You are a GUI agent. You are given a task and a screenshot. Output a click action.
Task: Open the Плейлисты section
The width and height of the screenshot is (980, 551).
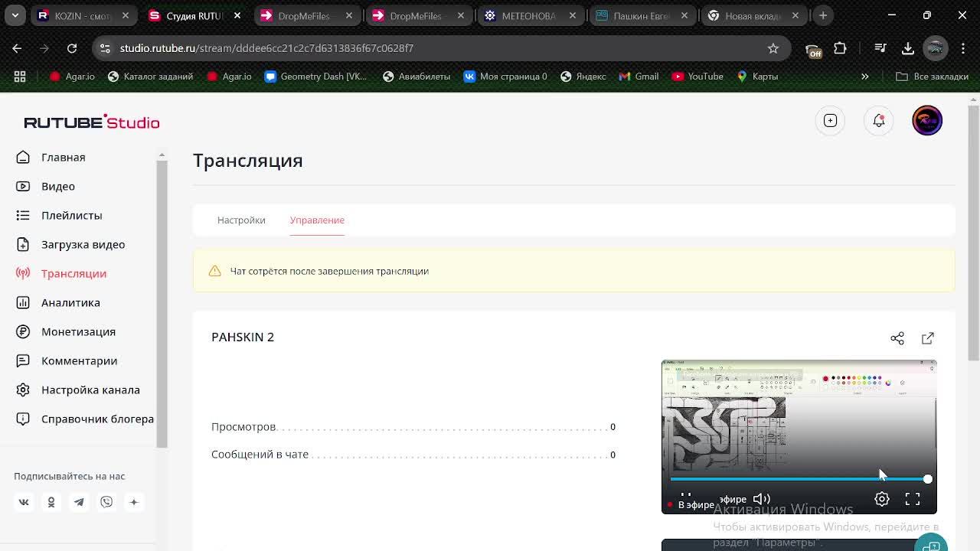coord(59,215)
